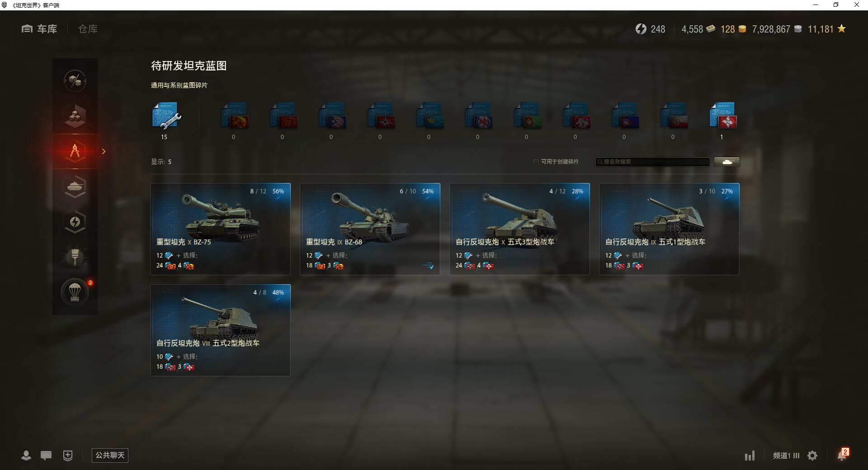Open the 频道1 server channel selector
The image size is (868, 470).
(786, 456)
